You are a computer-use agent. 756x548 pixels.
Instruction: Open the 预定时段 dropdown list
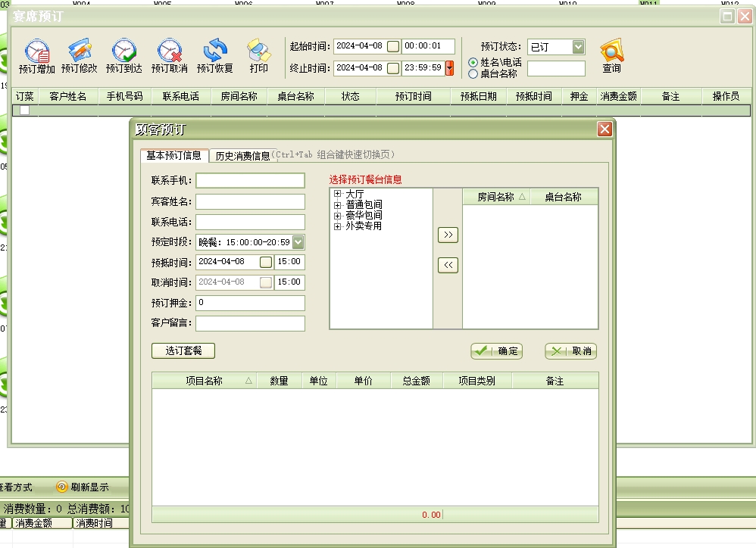pos(298,242)
